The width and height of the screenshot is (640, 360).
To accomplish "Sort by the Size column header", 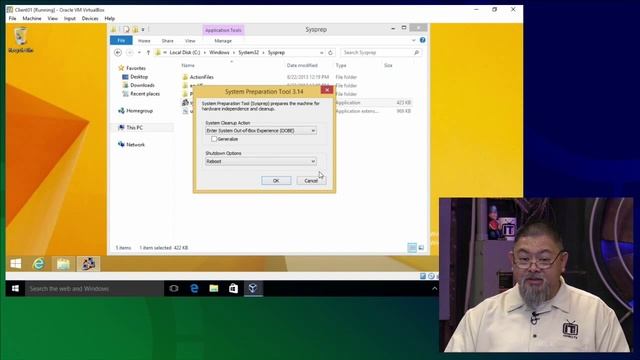I will pyautogui.click(x=388, y=65).
